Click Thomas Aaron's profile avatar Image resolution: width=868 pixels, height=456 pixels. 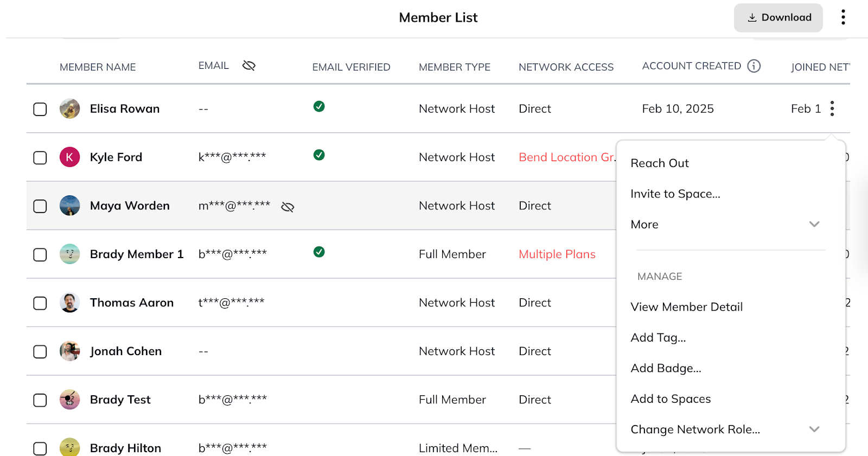69,303
